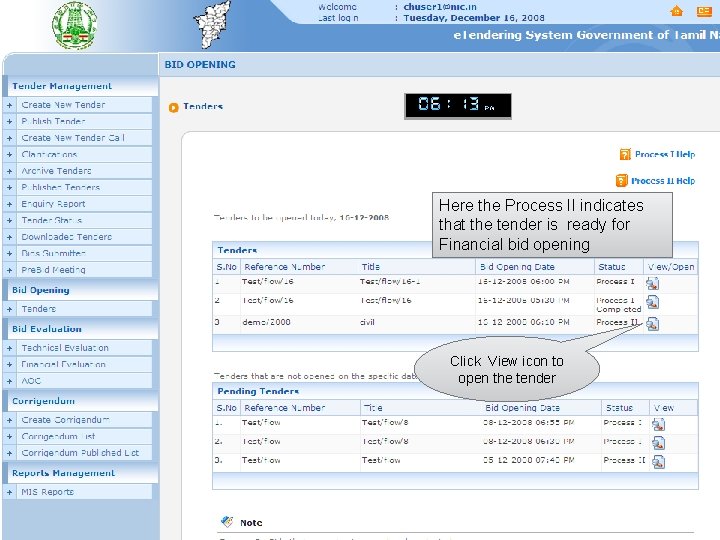Click title cell Test/flow/16-1
720x540 pixels.
390,281
